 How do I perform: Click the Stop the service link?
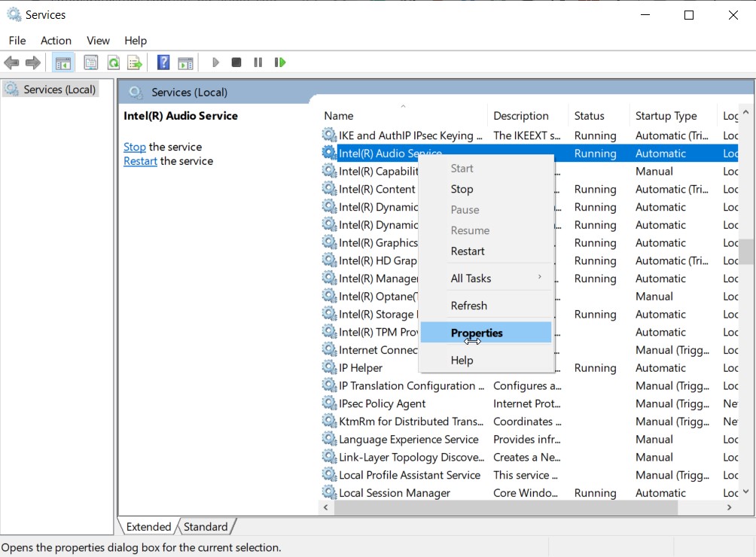134,147
